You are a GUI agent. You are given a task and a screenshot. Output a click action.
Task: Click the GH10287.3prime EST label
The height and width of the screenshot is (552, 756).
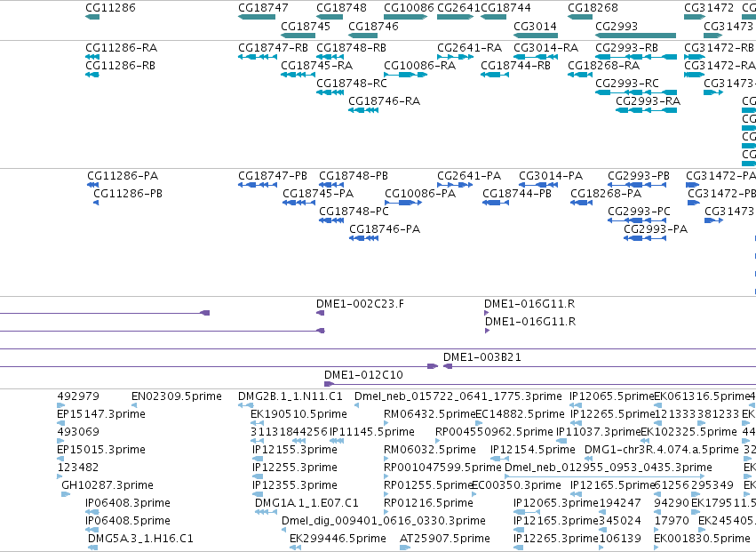click(107, 485)
